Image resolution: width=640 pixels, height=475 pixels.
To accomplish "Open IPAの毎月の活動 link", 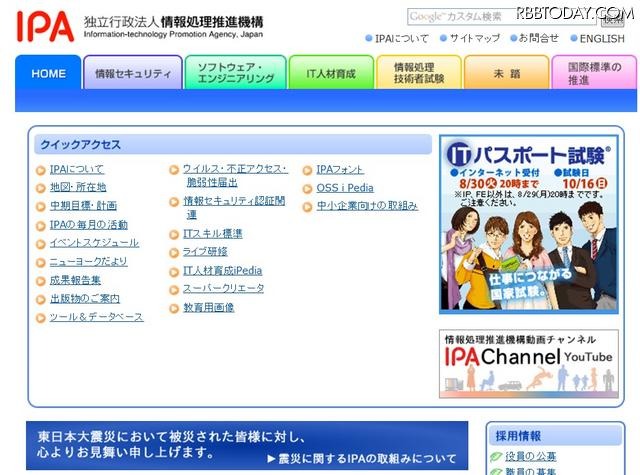I will 89,224.
